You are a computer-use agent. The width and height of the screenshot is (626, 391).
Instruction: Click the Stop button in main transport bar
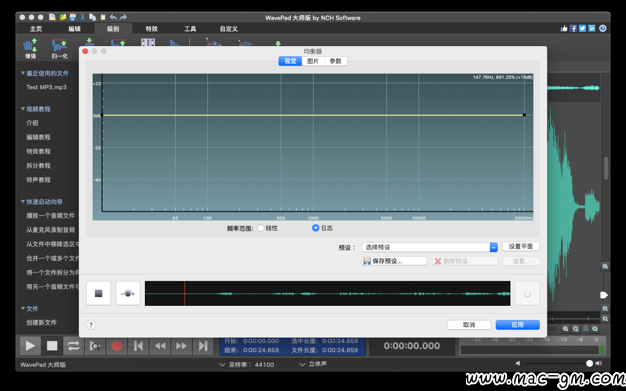52,346
